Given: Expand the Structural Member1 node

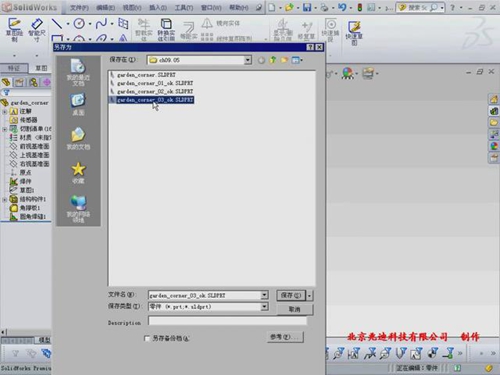Looking at the screenshot, I should 5,199.
